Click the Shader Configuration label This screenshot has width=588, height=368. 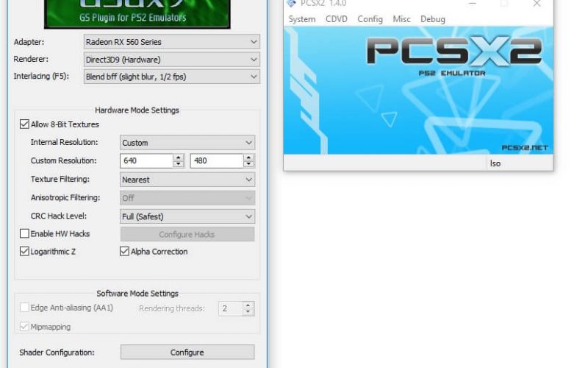57,353
